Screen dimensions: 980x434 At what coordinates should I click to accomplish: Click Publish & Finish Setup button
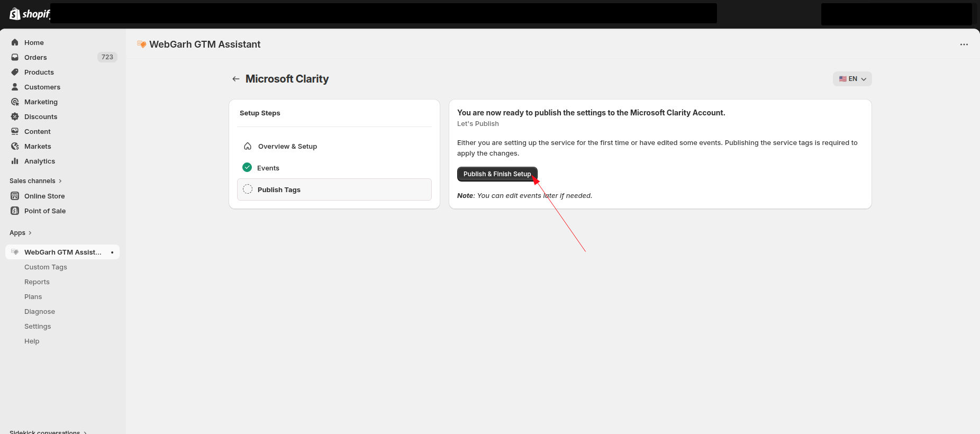point(497,174)
